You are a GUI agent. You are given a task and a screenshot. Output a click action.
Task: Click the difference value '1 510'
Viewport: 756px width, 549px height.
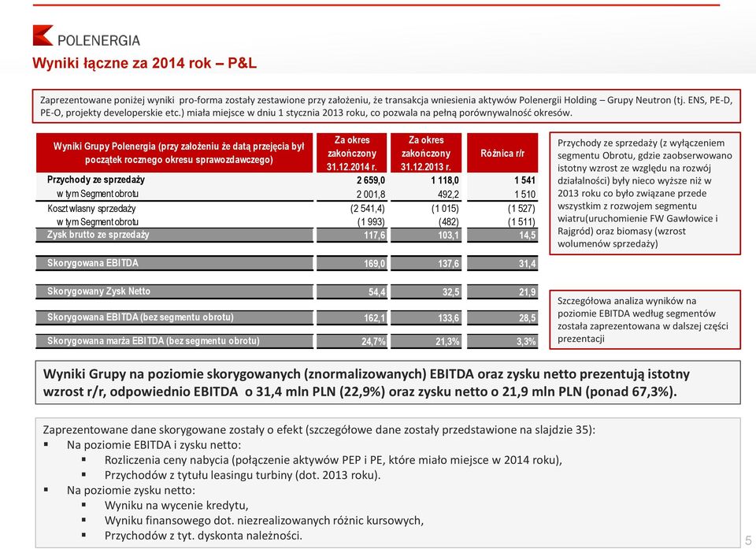[524, 194]
